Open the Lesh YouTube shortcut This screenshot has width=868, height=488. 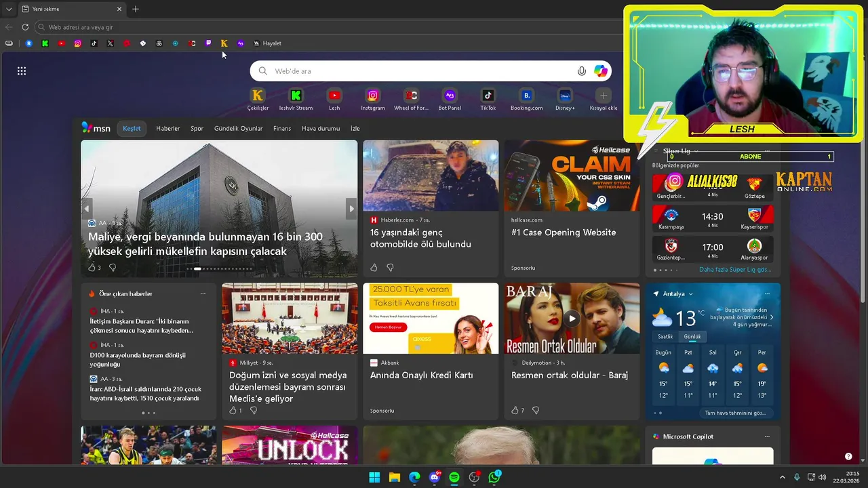(x=334, y=99)
